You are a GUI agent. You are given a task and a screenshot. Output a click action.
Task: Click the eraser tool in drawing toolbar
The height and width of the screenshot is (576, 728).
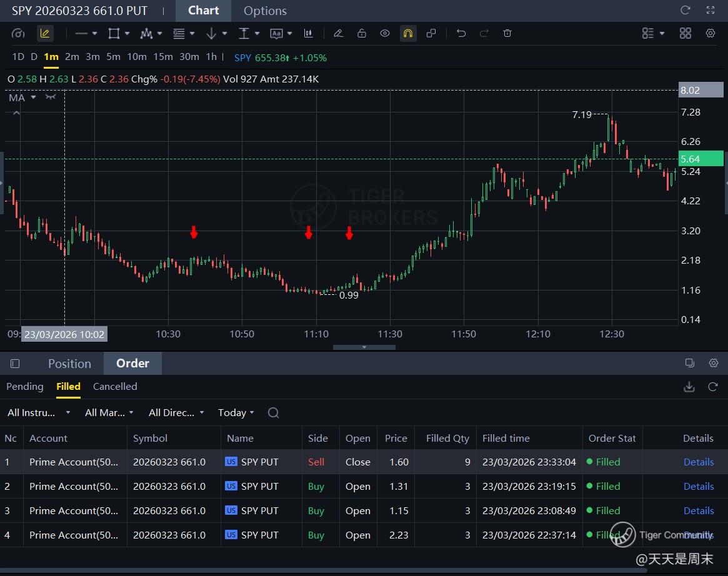pos(338,34)
